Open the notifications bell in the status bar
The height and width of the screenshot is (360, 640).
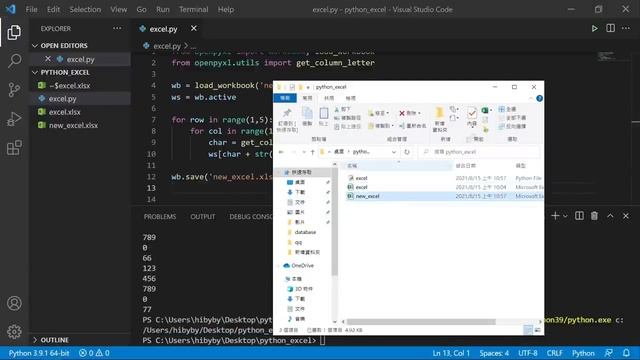(x=626, y=353)
